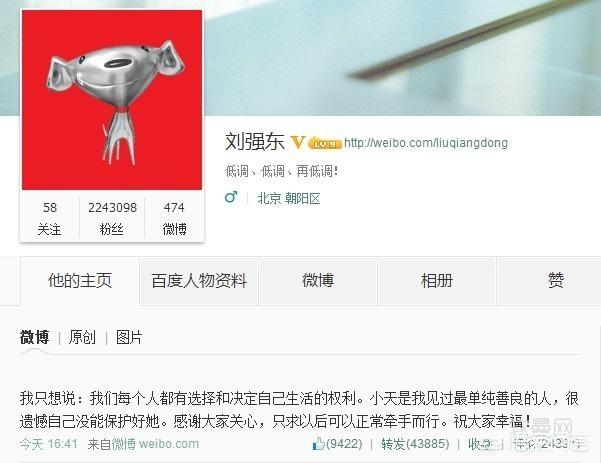The image size is (601, 463).
Task: Filter posts by 图片
Action: click(129, 338)
